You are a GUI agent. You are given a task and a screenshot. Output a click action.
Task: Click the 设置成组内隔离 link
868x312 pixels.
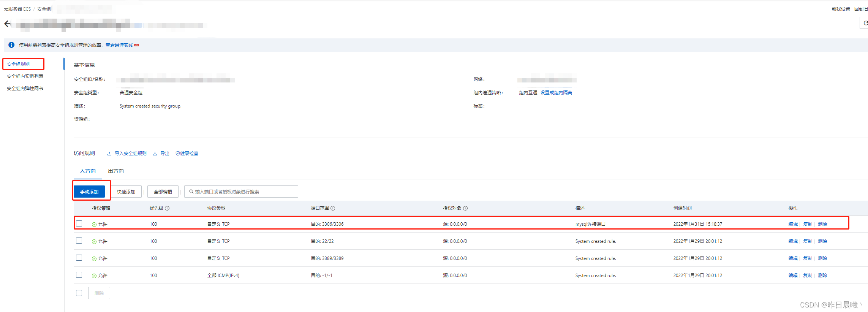point(556,93)
